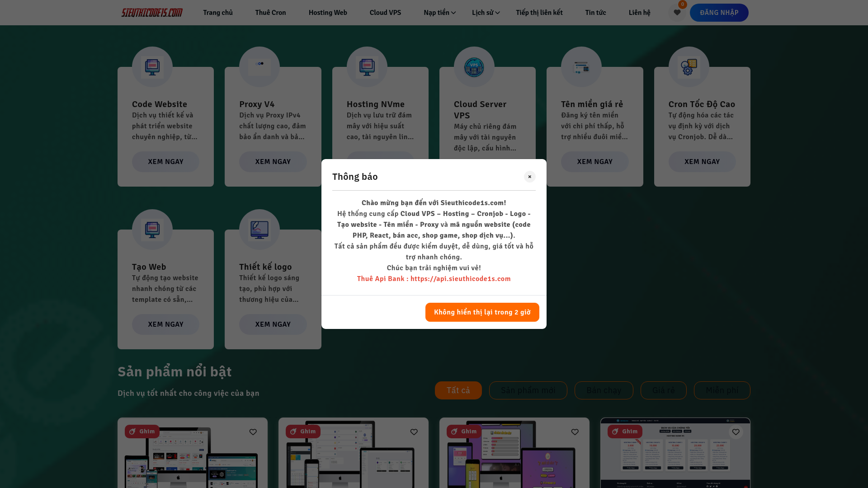This screenshot has height=488, width=868.
Task: Click XEM NGAY under Cron Tốc Độ Cao
Action: [702, 162]
